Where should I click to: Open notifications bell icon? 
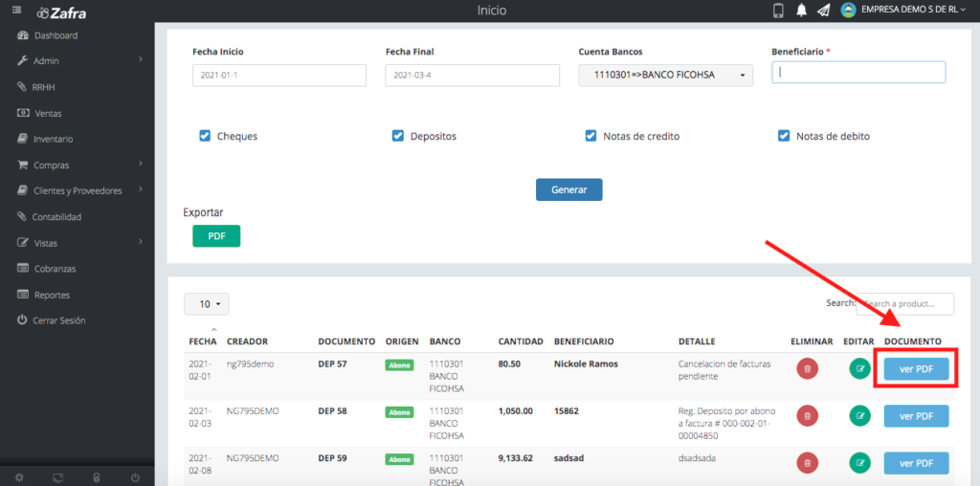pos(801,11)
